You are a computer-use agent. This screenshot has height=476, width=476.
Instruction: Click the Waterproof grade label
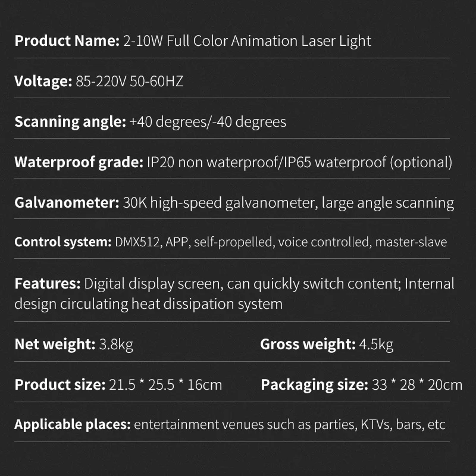(x=79, y=162)
